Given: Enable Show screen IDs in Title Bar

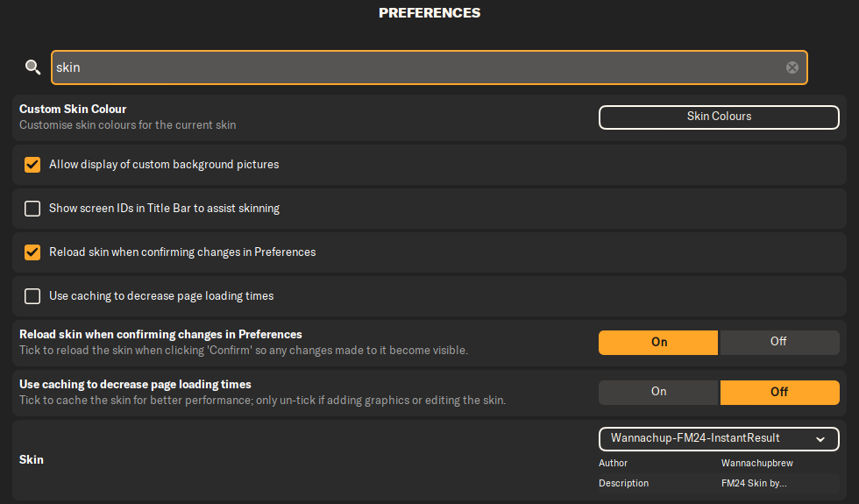Looking at the screenshot, I should coord(32,209).
